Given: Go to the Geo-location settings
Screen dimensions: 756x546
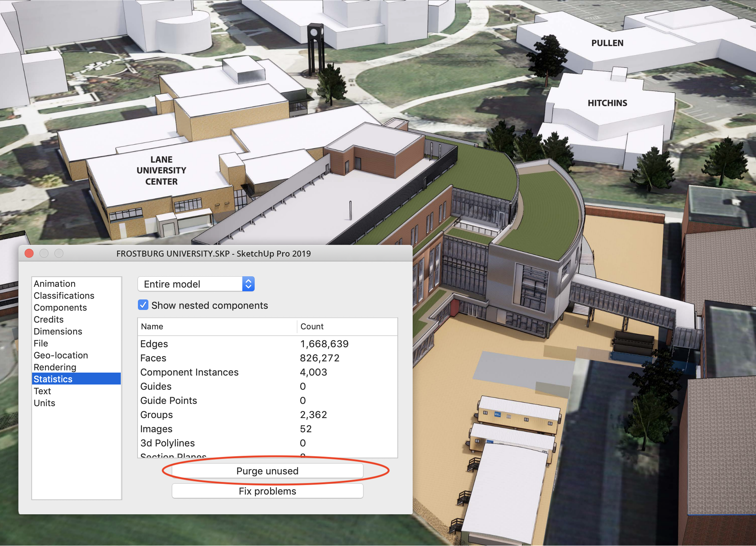Looking at the screenshot, I should pyautogui.click(x=61, y=355).
